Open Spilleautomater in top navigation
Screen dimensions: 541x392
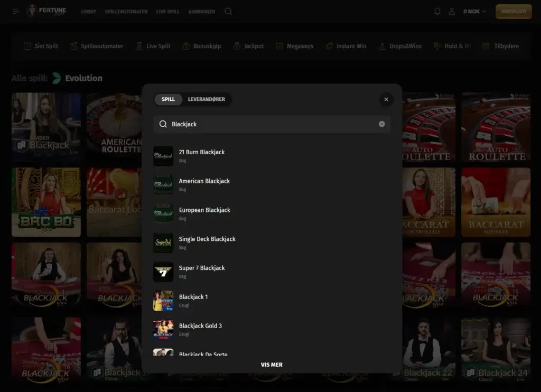point(126,12)
